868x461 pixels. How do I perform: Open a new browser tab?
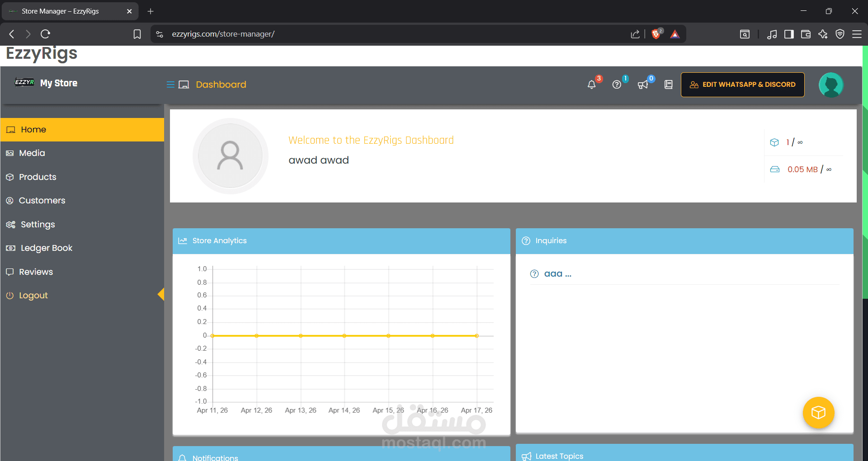point(151,11)
